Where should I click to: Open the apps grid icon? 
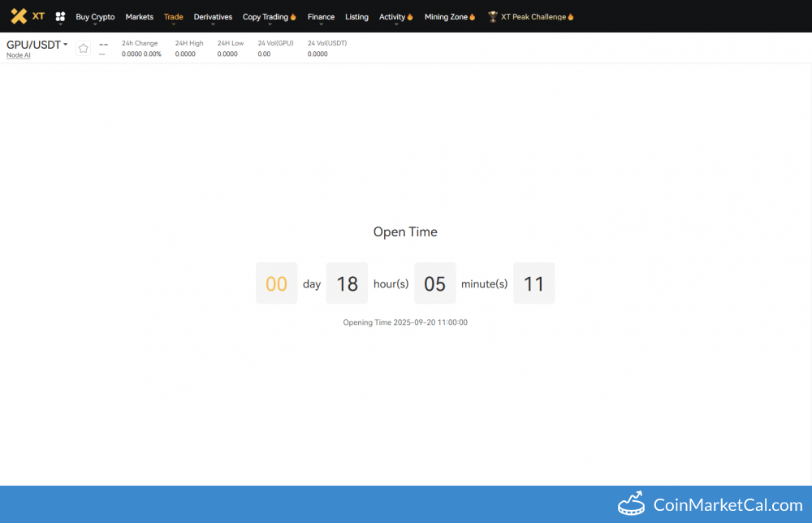(60, 16)
